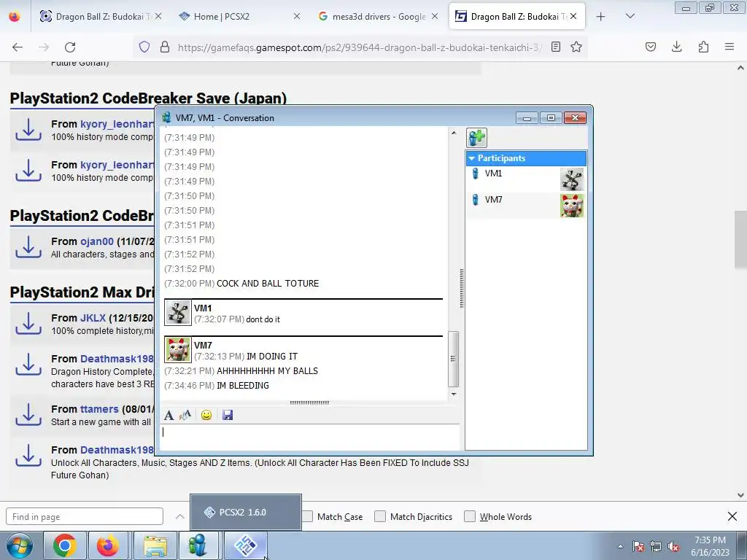
Task: Close the find bar
Action: (x=732, y=517)
